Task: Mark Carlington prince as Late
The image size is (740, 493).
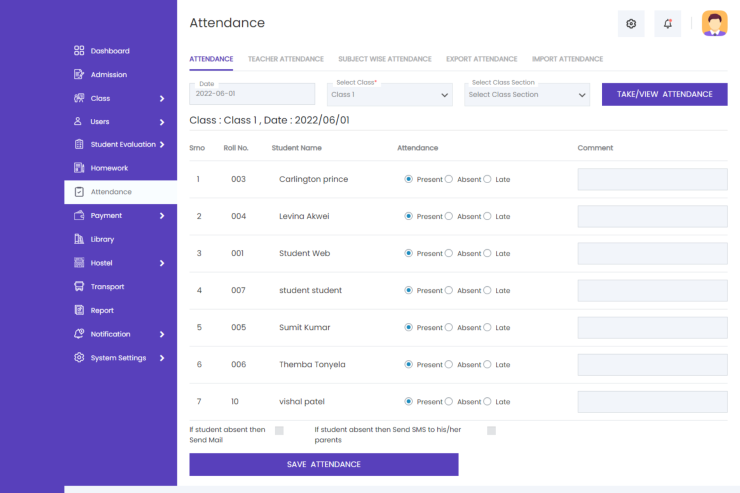Action: pos(487,179)
